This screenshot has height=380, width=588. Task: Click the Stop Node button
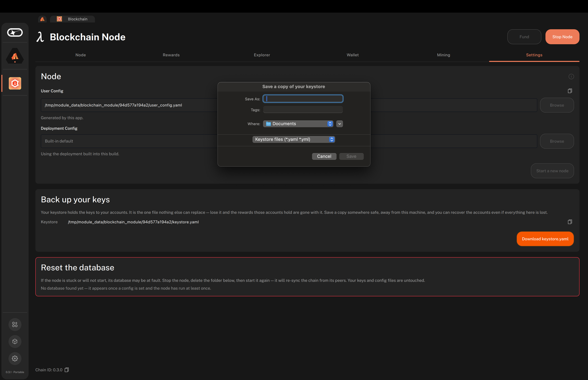[x=562, y=37]
